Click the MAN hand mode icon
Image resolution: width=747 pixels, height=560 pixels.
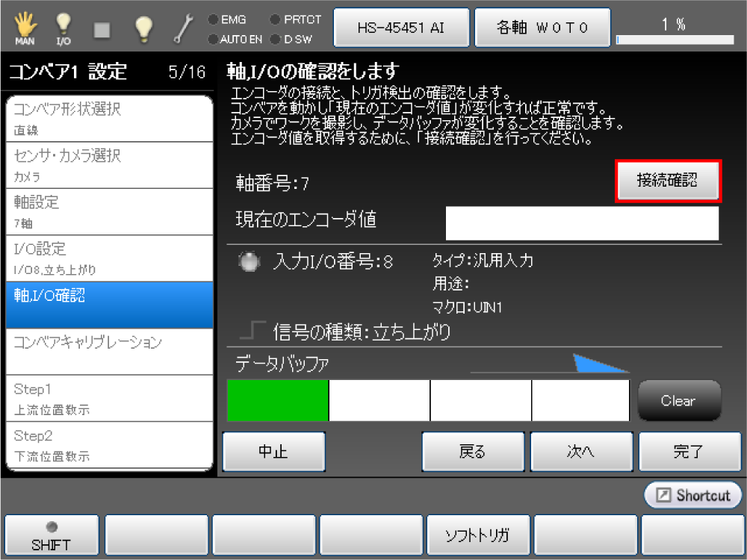pyautogui.click(x=25, y=28)
